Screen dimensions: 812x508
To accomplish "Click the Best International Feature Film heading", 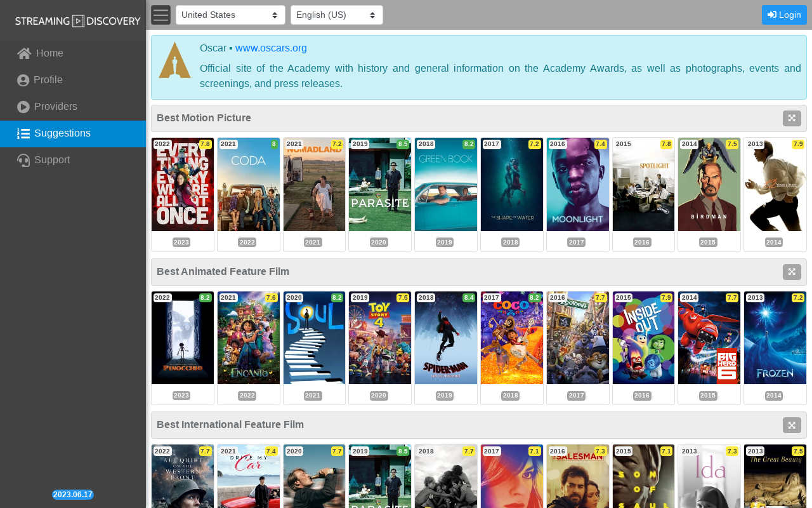I will click(x=230, y=425).
